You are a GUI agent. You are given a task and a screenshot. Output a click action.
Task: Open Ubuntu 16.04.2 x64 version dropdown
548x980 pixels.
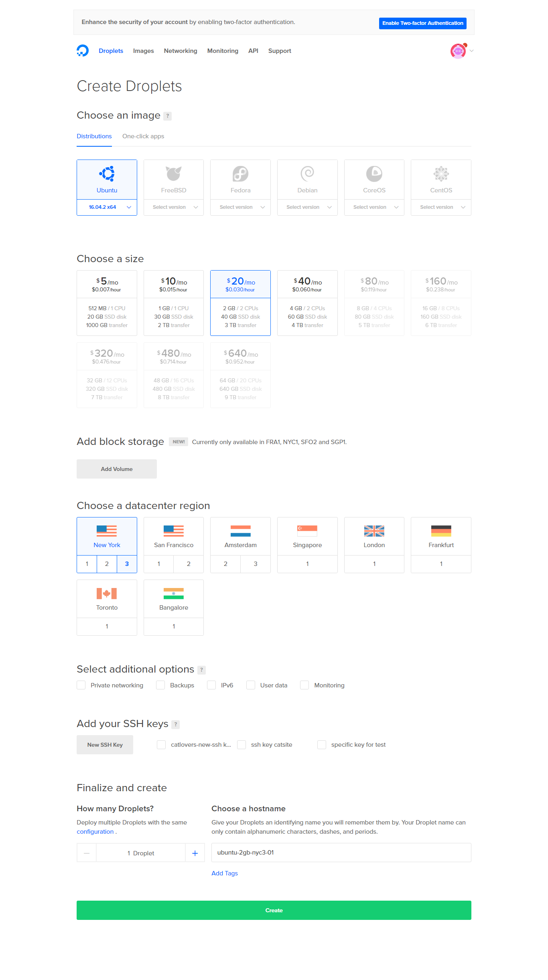click(x=107, y=207)
